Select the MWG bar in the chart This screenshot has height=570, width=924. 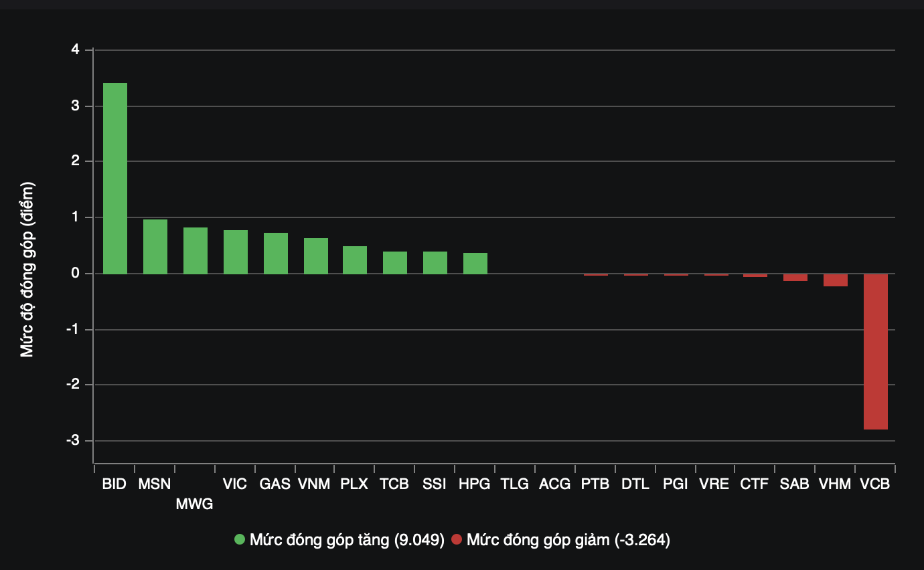click(x=195, y=251)
